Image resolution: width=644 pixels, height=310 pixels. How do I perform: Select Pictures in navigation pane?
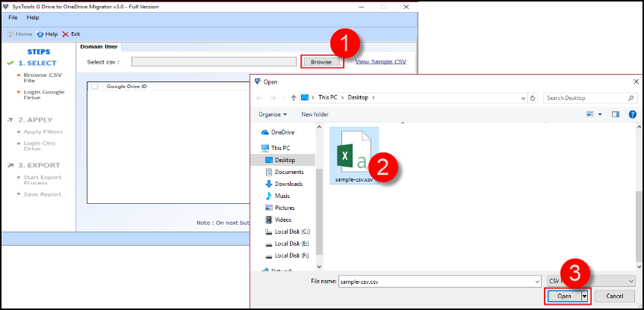[x=280, y=208]
